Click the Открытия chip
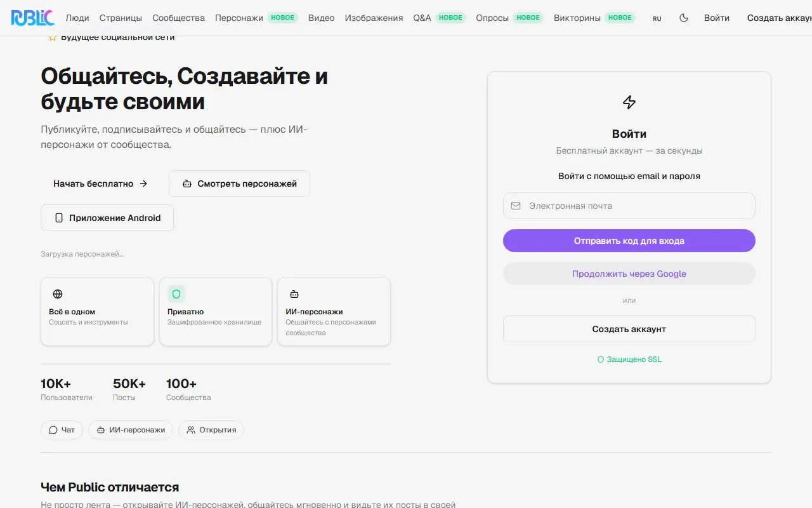The image size is (812, 508). 211,430
